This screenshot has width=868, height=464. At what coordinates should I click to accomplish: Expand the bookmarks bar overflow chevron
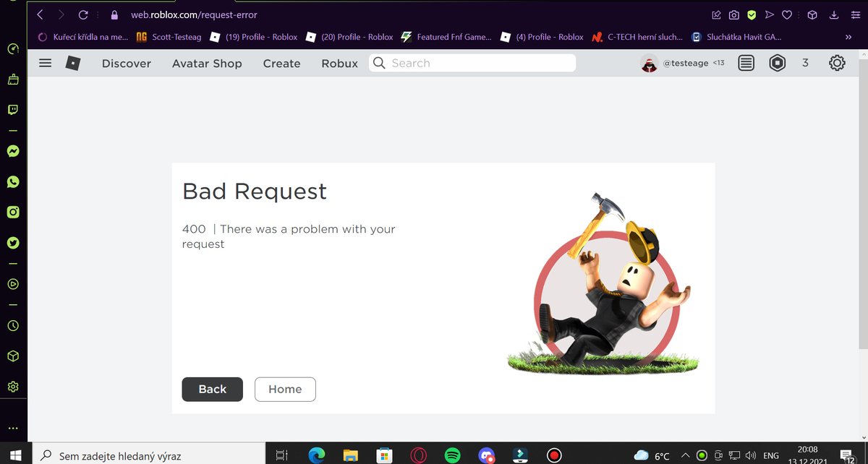[848, 37]
